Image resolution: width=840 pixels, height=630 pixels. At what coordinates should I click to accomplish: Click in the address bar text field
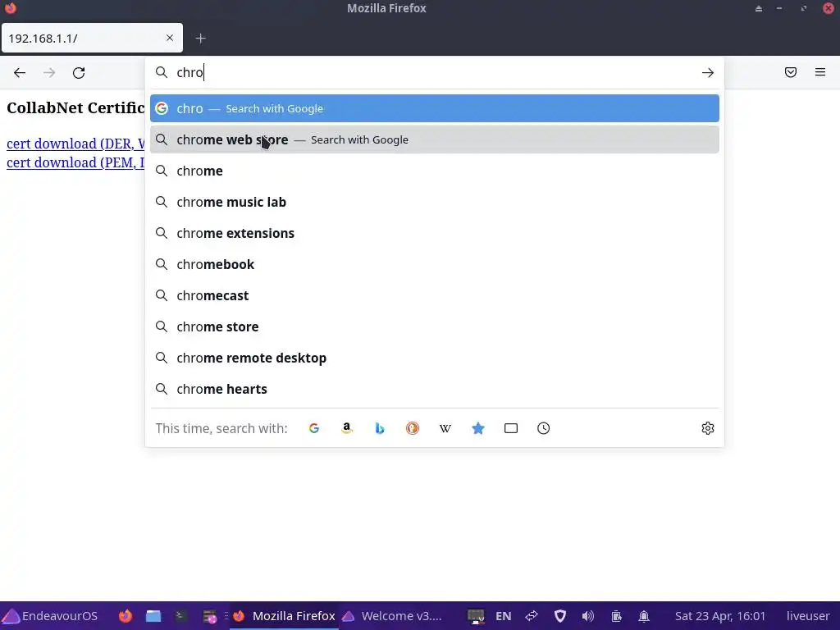point(434,72)
